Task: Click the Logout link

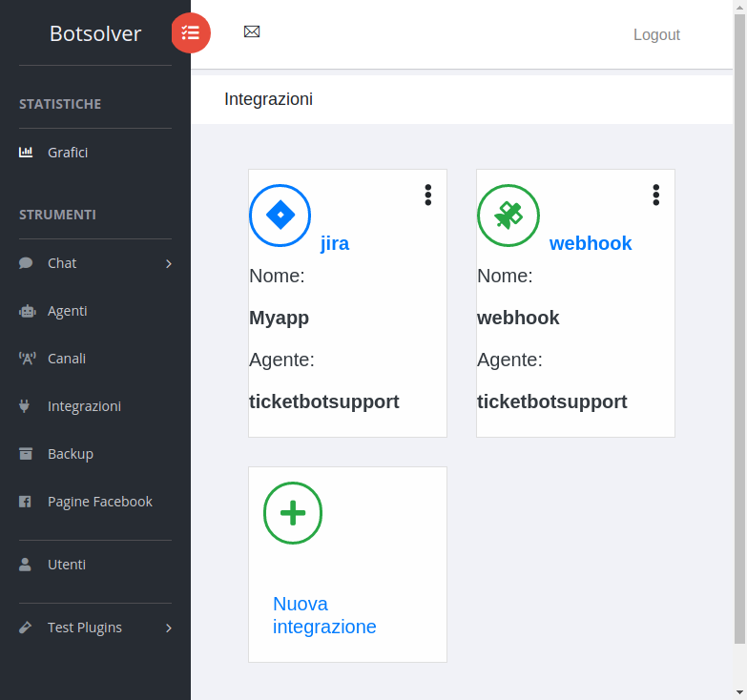Action: 656,34
